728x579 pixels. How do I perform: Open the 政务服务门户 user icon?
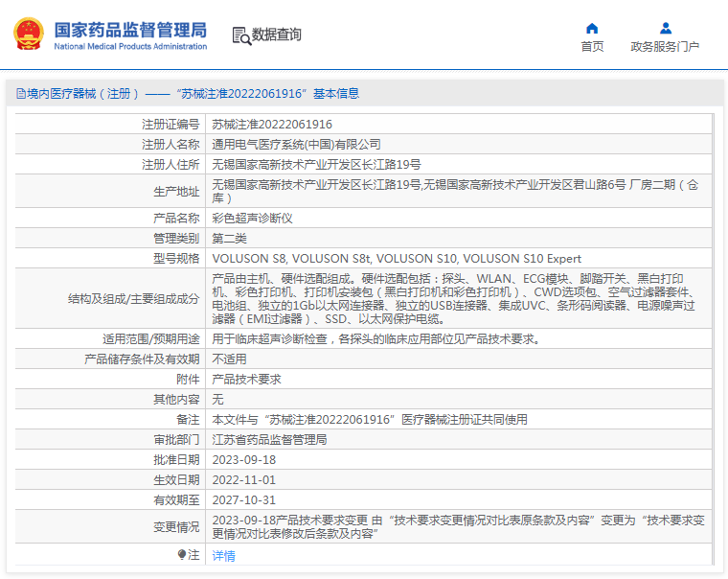(x=666, y=29)
